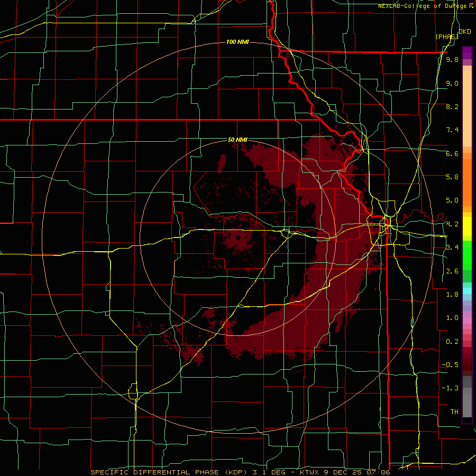
Task: Click the 5.8 legend value
Action: (x=452, y=177)
